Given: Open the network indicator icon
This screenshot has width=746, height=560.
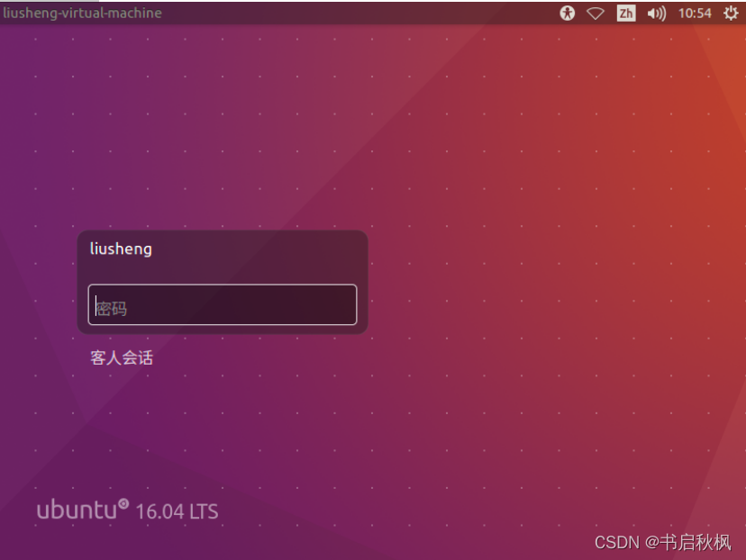Looking at the screenshot, I should point(596,14).
